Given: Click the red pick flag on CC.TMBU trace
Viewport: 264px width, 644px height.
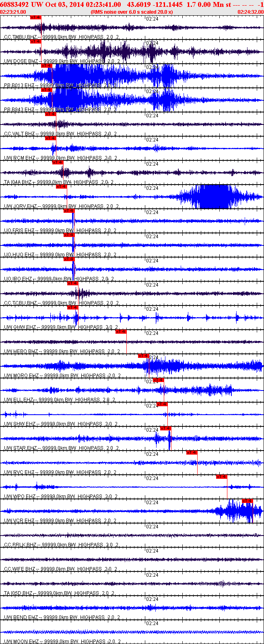Looking at the screenshot, I should coord(35,17).
